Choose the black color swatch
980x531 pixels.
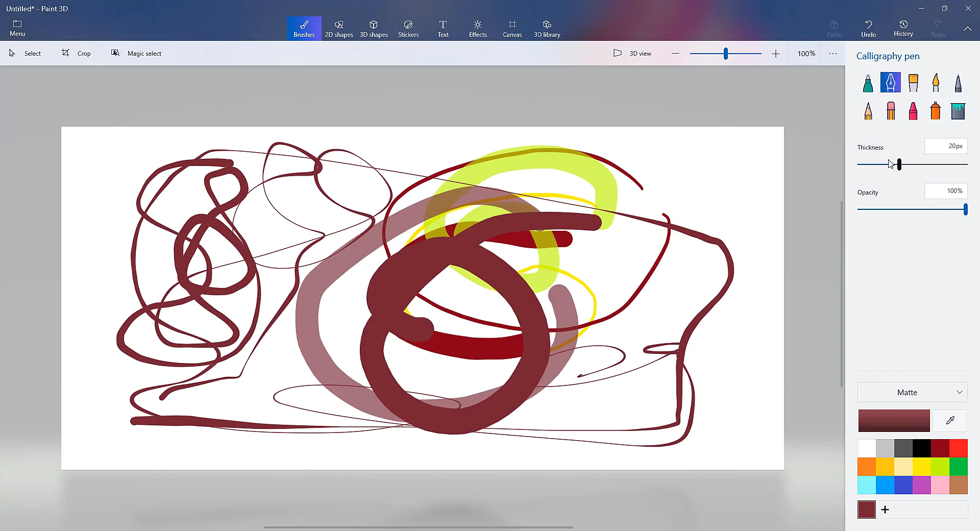point(922,448)
